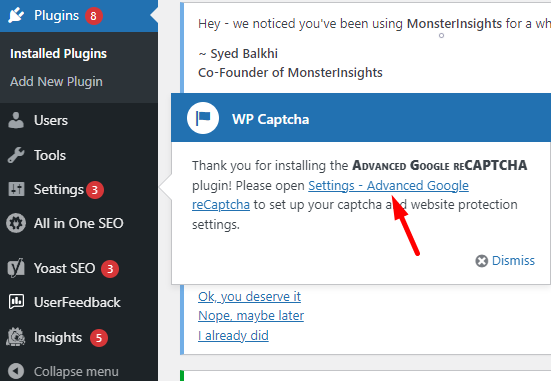
Task: Collapse the admin sidebar menu
Action: [64, 372]
